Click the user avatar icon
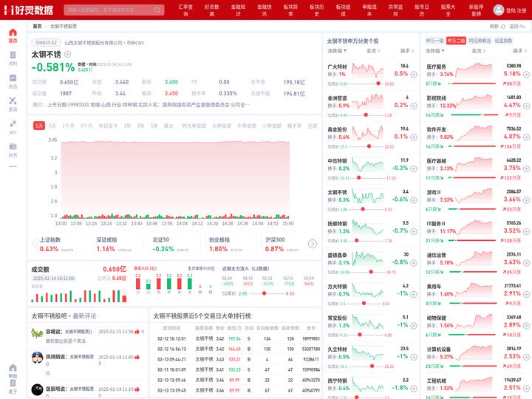The height and width of the screenshot is (399, 532). 499,10
